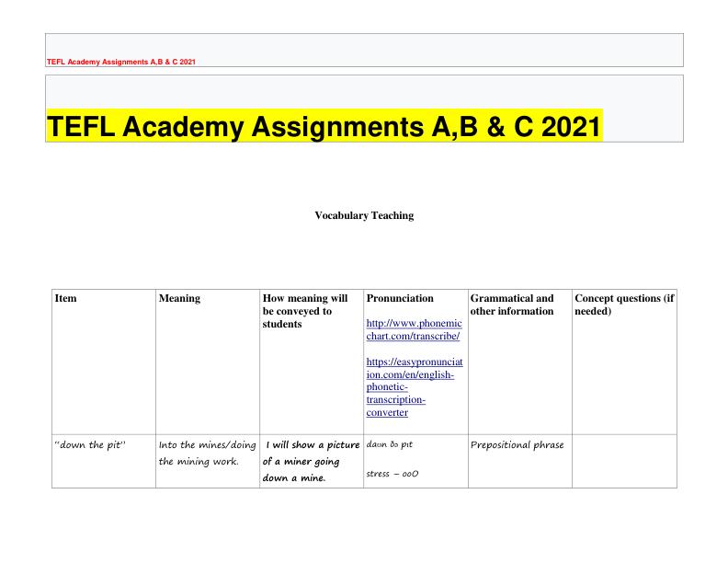Select the cell '"down the pit"'
Screen dimensions: 728x563
[x=104, y=461]
